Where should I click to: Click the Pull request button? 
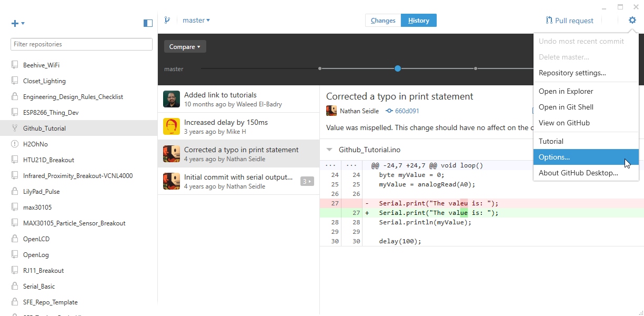(569, 21)
